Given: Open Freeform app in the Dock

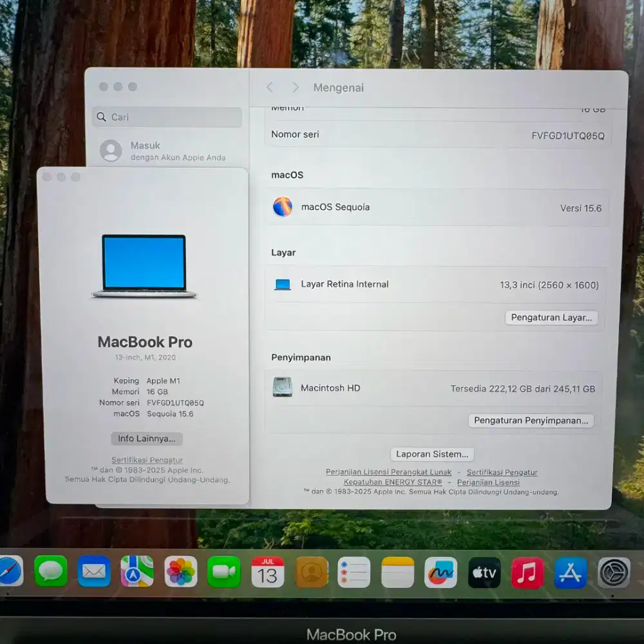Looking at the screenshot, I should [440, 573].
